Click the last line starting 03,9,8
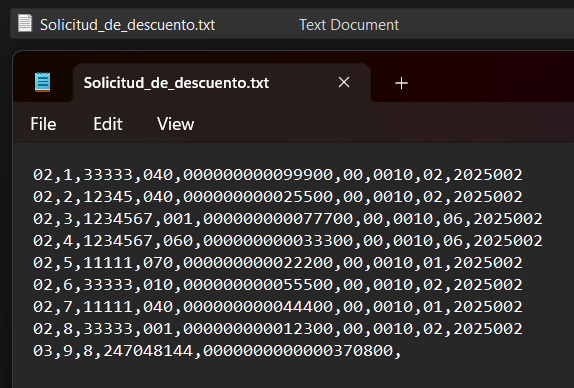The height and width of the screenshot is (388, 574). click(217, 351)
